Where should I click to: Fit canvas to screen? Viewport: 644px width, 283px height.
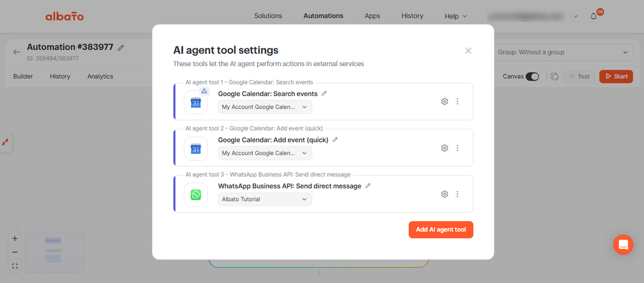[15, 266]
